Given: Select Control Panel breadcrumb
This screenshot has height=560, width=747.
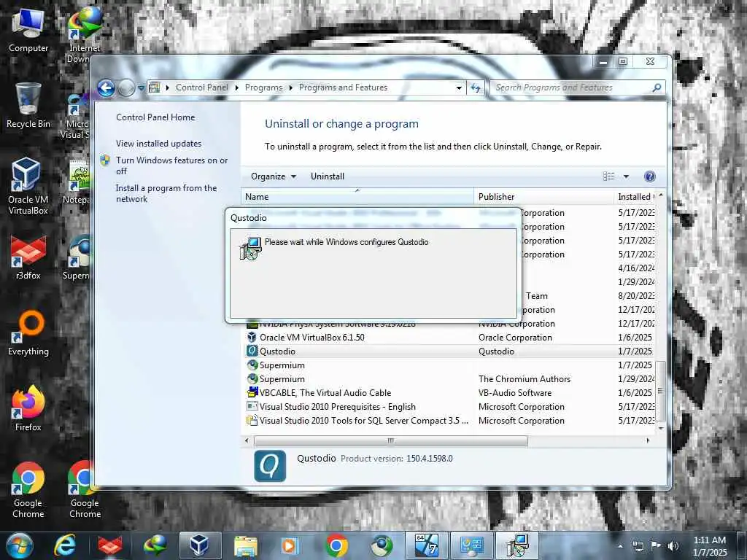Looking at the screenshot, I should click(201, 87).
